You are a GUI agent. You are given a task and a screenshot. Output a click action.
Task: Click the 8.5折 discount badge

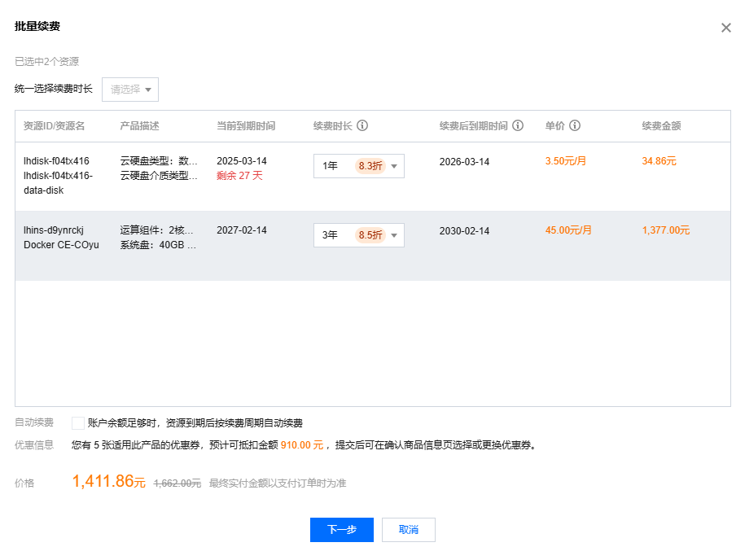click(x=370, y=235)
